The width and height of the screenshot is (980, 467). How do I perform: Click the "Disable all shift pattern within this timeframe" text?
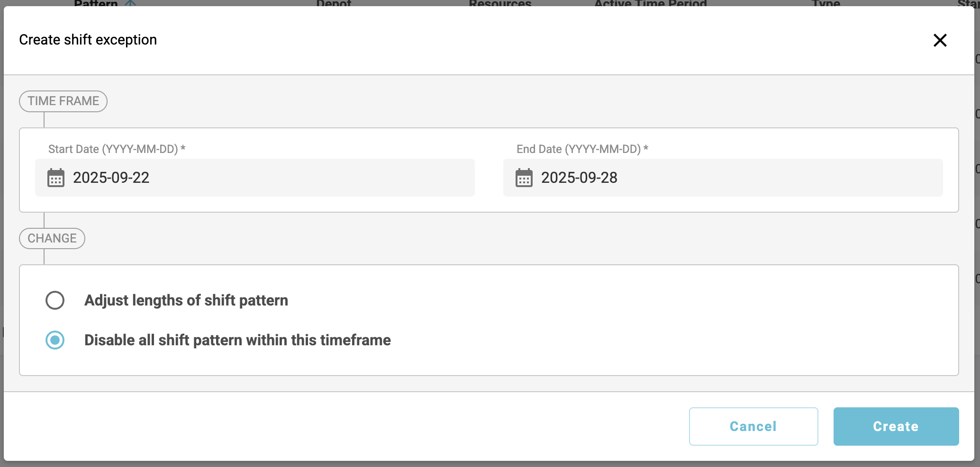pos(237,340)
